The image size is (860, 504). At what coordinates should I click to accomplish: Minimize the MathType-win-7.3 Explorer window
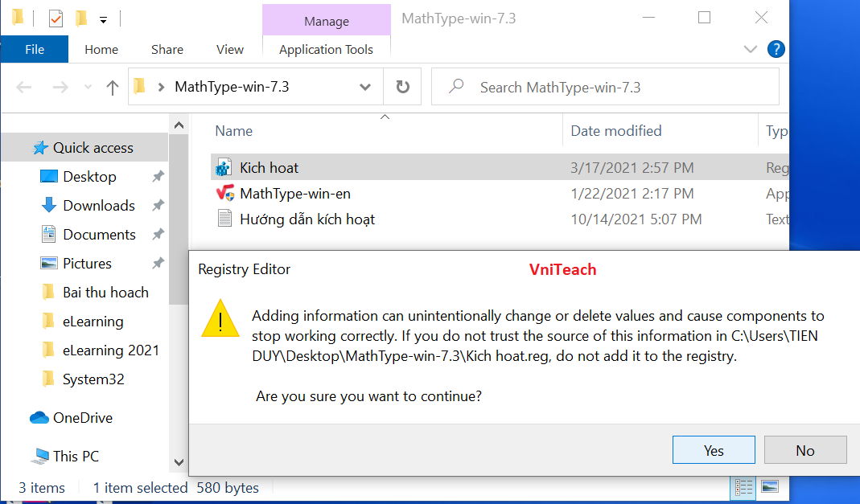coord(649,18)
